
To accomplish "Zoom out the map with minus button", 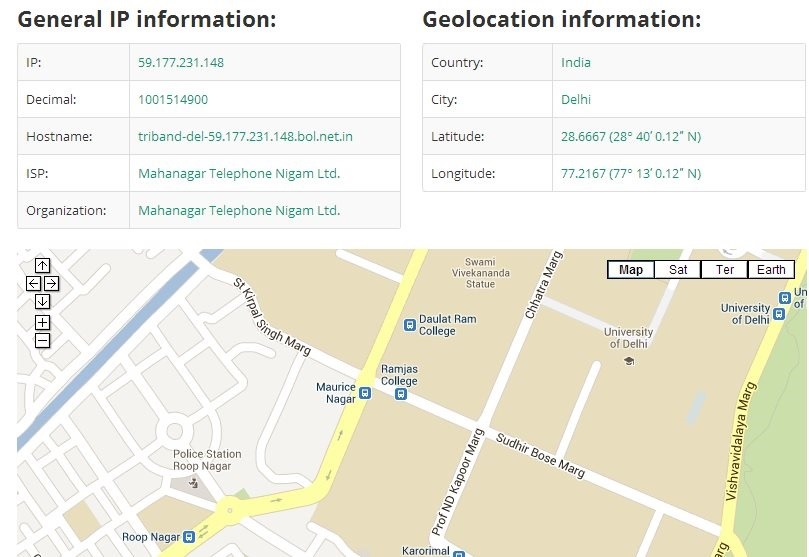I will pyautogui.click(x=42, y=340).
